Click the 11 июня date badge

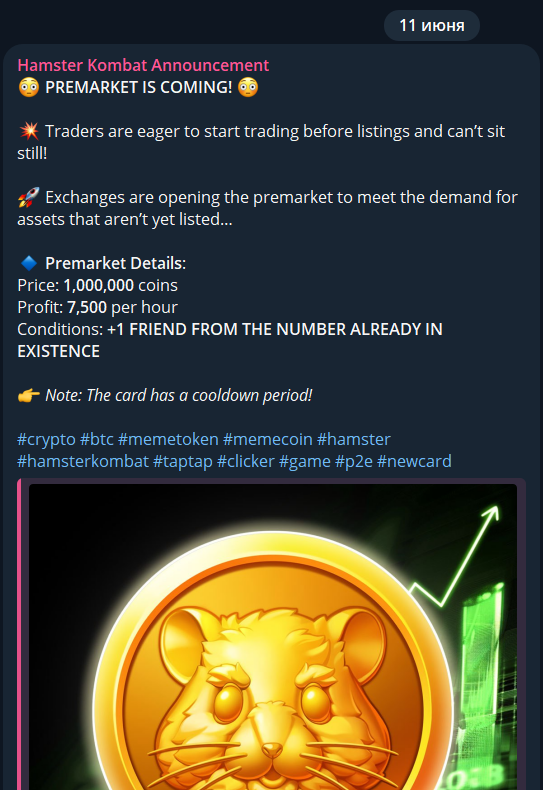[x=432, y=25]
